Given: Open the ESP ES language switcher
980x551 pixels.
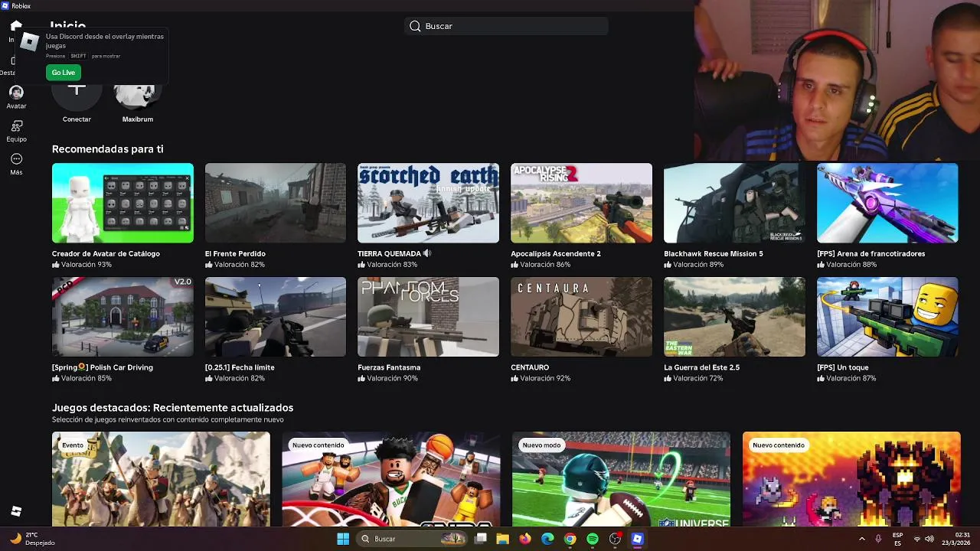Looking at the screenshot, I should [898, 539].
